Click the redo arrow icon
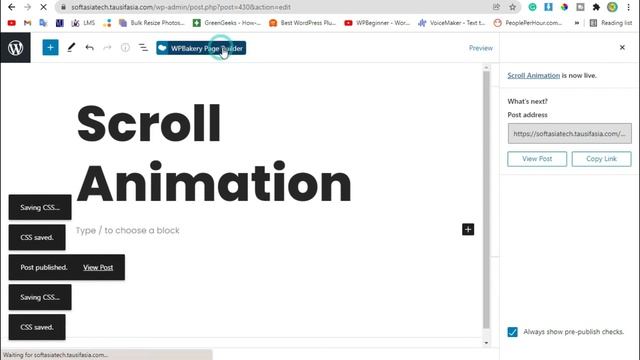The height and width of the screenshot is (360, 640). pyautogui.click(x=107, y=48)
